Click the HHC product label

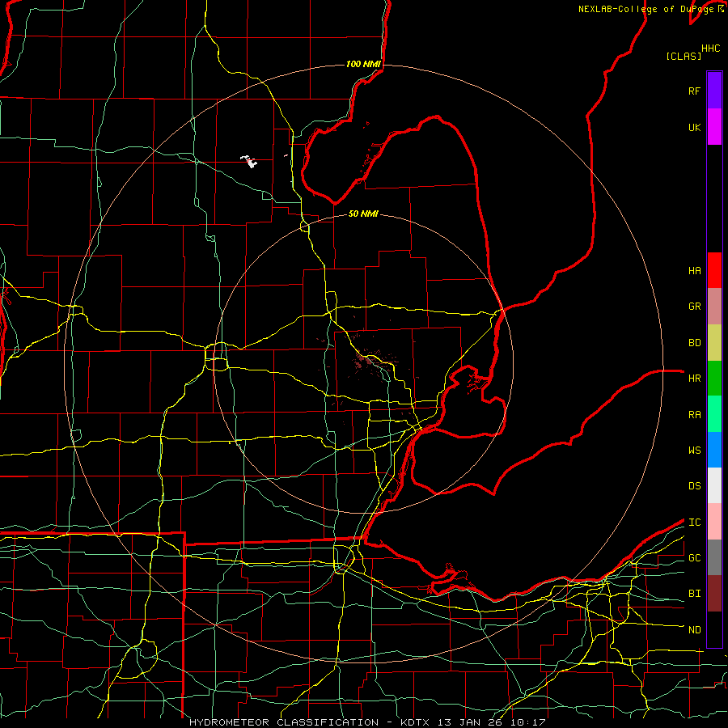(x=711, y=49)
